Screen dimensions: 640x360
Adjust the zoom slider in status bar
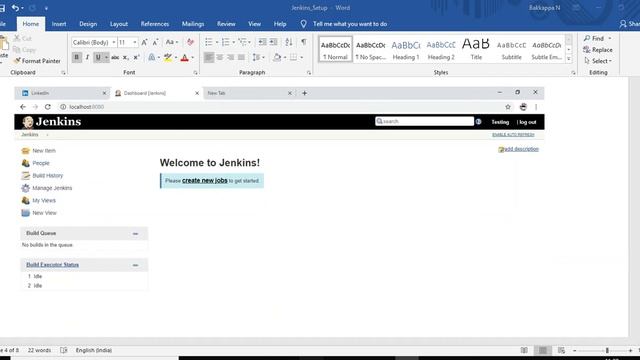tap(607, 350)
